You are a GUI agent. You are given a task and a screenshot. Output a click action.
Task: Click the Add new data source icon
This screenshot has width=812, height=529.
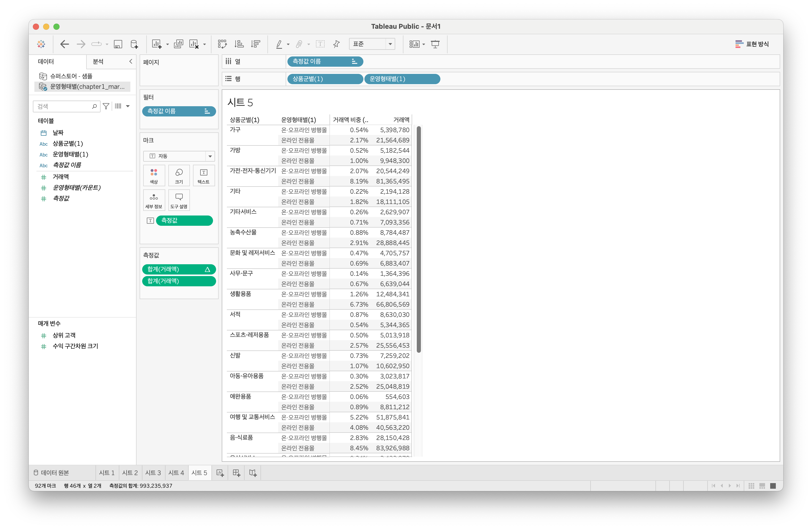coord(134,44)
